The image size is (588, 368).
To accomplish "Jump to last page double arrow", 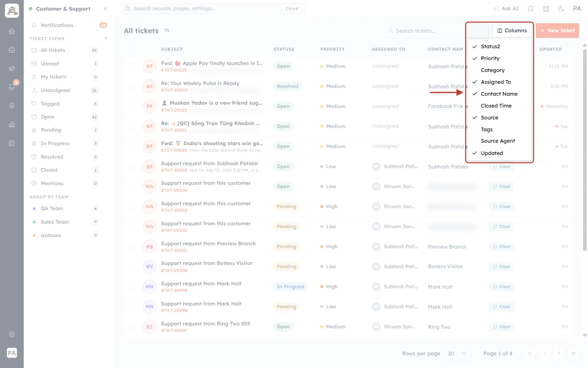I will click(573, 353).
